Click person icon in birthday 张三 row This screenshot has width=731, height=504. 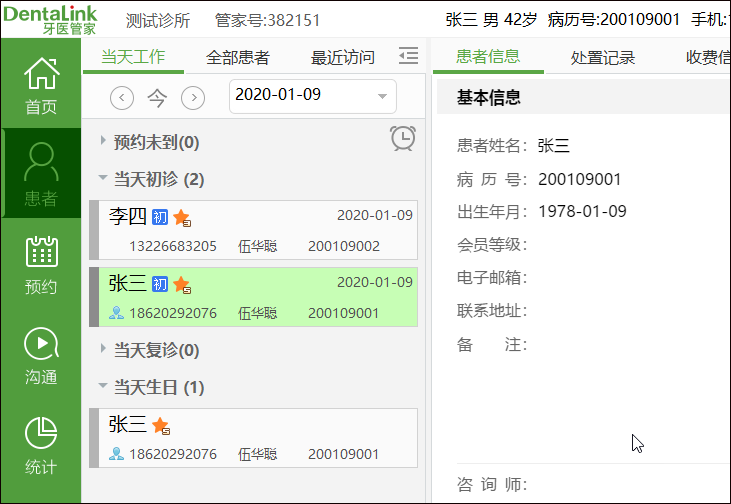point(116,454)
